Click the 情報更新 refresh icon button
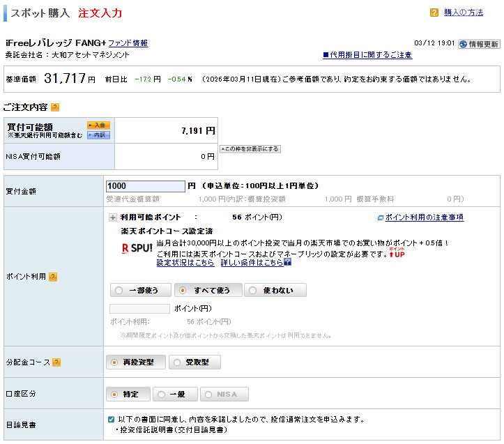Screen dimensions: 504x444 (x=478, y=43)
